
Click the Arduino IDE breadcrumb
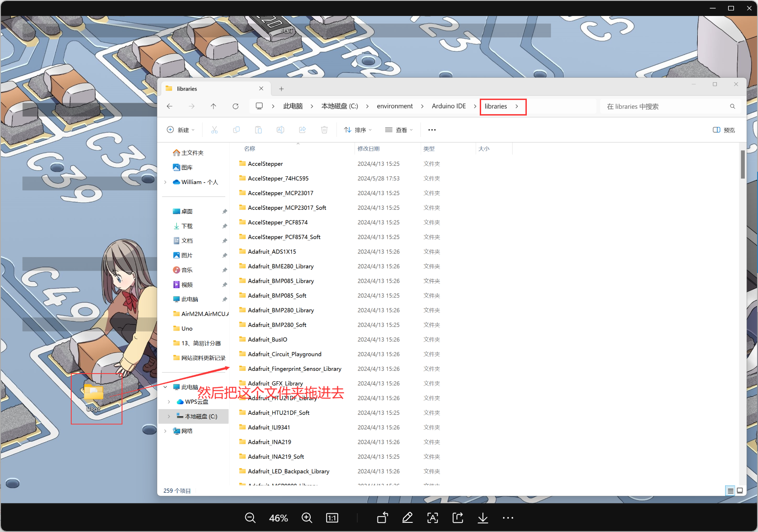click(x=449, y=106)
